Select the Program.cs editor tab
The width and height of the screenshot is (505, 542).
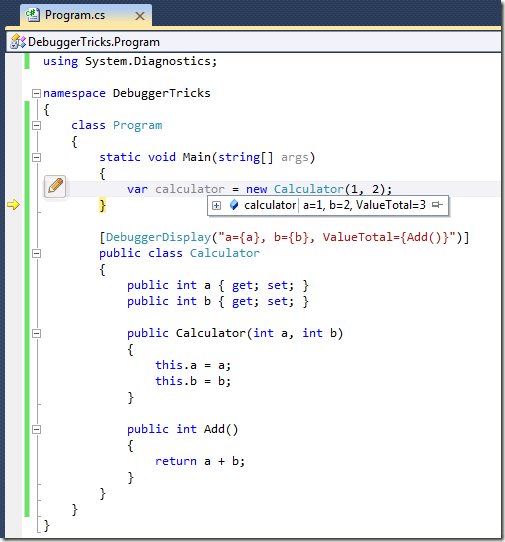[86, 15]
